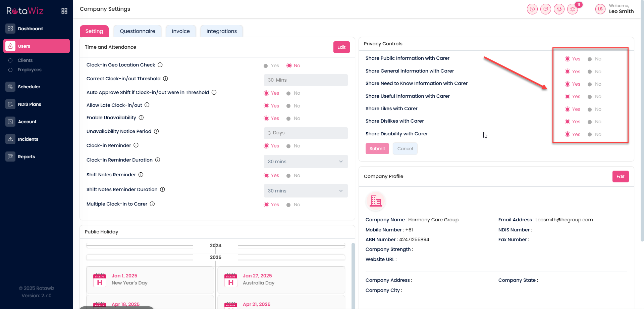Click Edit in the Company Profile panel
This screenshot has width=644, height=309.
(620, 177)
